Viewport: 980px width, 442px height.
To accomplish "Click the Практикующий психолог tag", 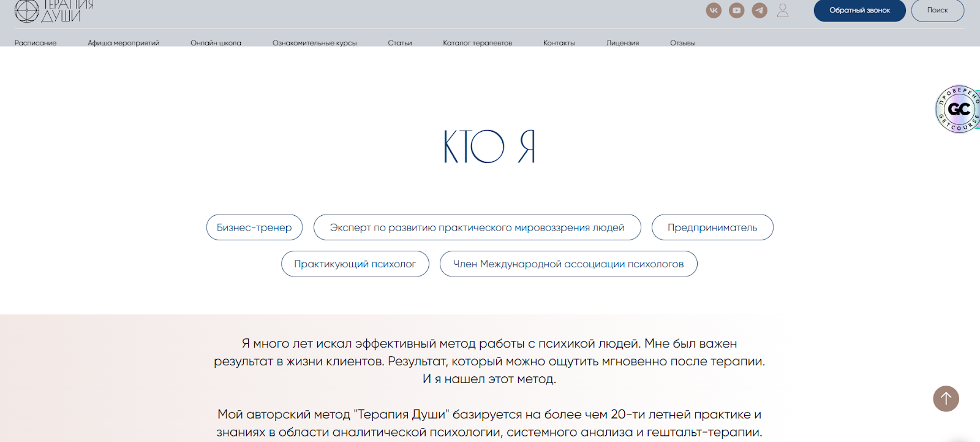I will click(x=355, y=264).
